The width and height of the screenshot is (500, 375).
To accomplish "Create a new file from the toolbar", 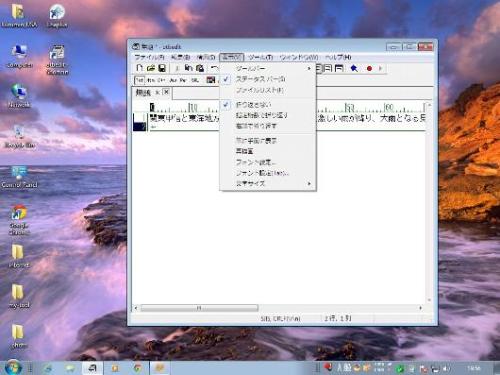I will click(x=140, y=68).
